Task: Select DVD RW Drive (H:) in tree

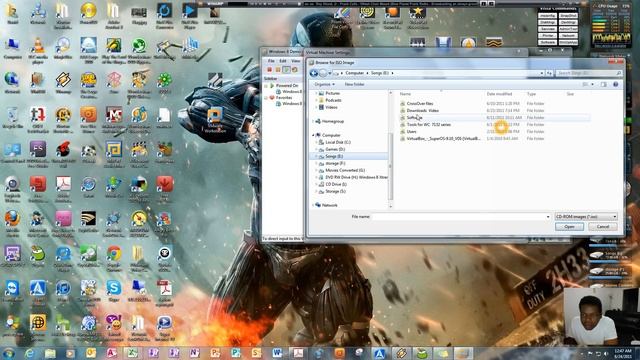Action: tap(356, 178)
